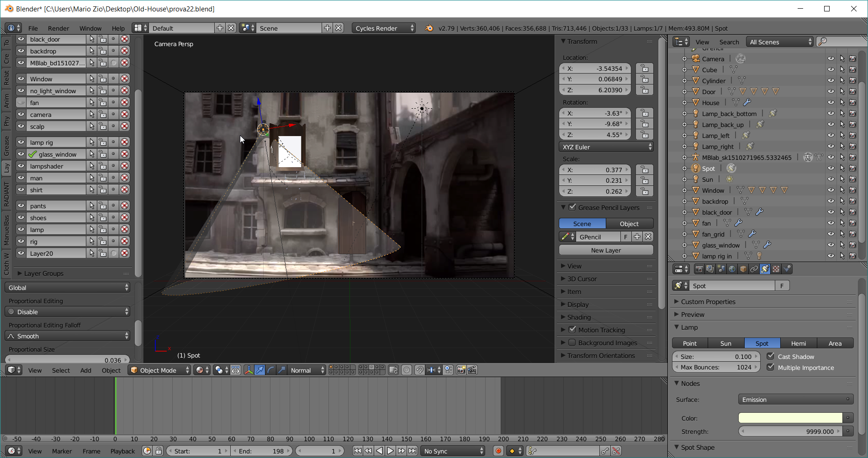Open the XYZ Euler rotation mode dropdown
The height and width of the screenshot is (458, 868).
tap(606, 147)
